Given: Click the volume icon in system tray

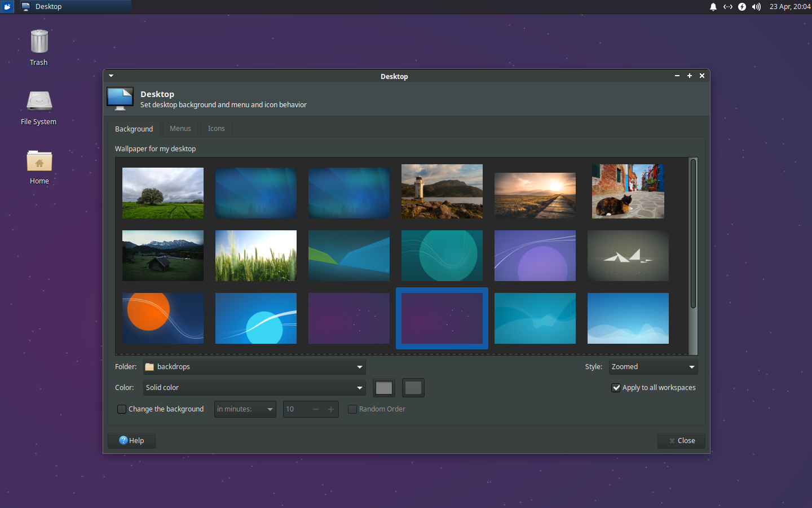Looking at the screenshot, I should click(x=756, y=7).
